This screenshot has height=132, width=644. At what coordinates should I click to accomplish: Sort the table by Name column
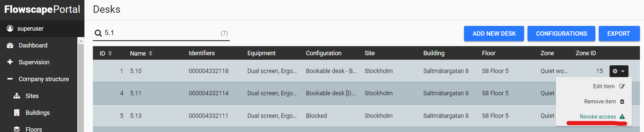141,53
